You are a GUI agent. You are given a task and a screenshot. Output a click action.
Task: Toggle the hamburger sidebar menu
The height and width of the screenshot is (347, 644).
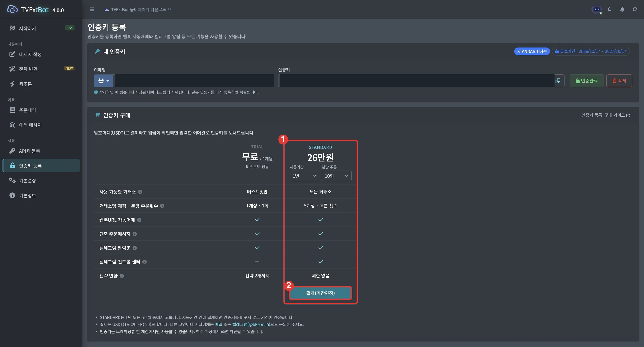coord(92,9)
